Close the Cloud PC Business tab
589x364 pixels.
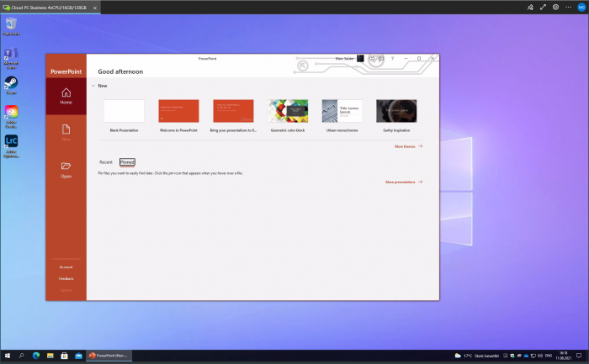pos(94,8)
